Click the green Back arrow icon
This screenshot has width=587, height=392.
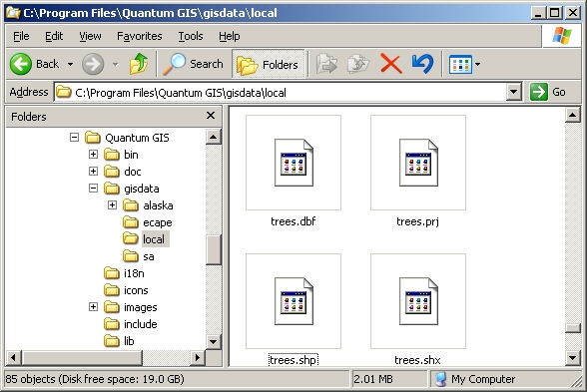[21, 64]
